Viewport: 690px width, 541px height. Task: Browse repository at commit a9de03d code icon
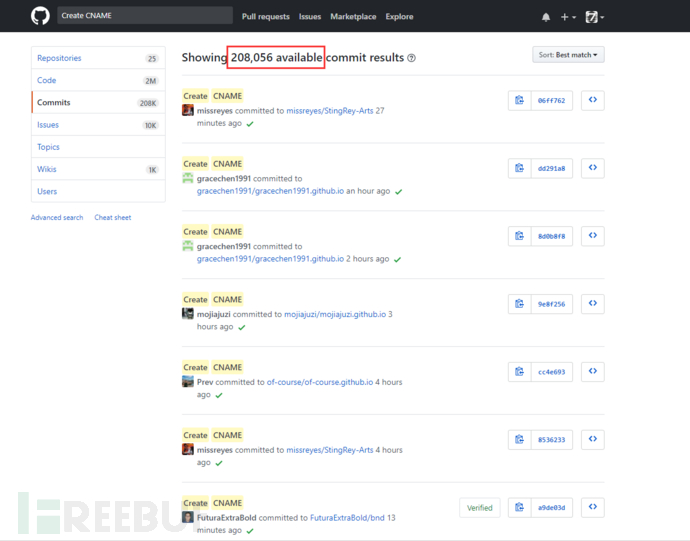pyautogui.click(x=593, y=507)
